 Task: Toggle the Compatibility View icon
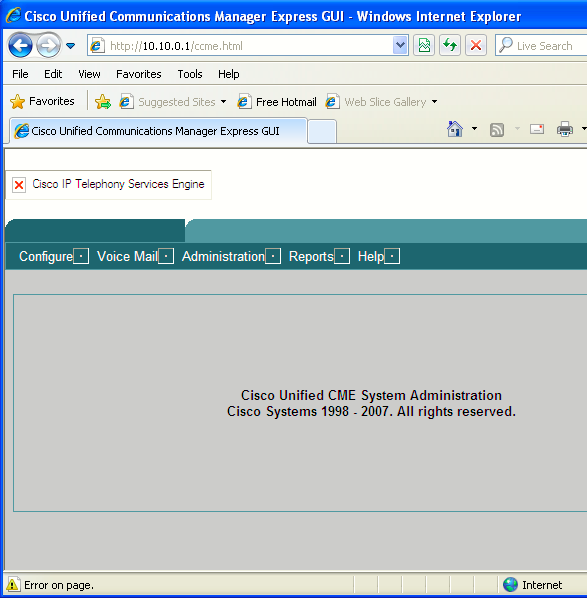pyautogui.click(x=424, y=45)
